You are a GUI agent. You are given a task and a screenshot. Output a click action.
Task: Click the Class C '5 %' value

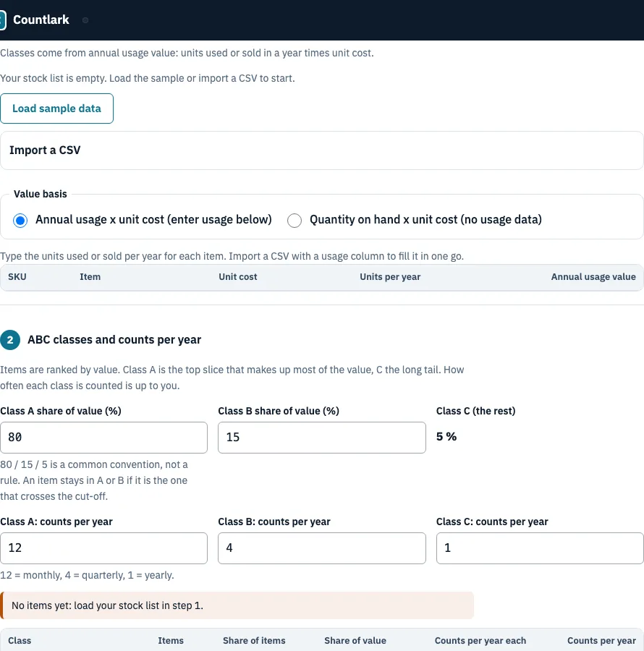[446, 436]
